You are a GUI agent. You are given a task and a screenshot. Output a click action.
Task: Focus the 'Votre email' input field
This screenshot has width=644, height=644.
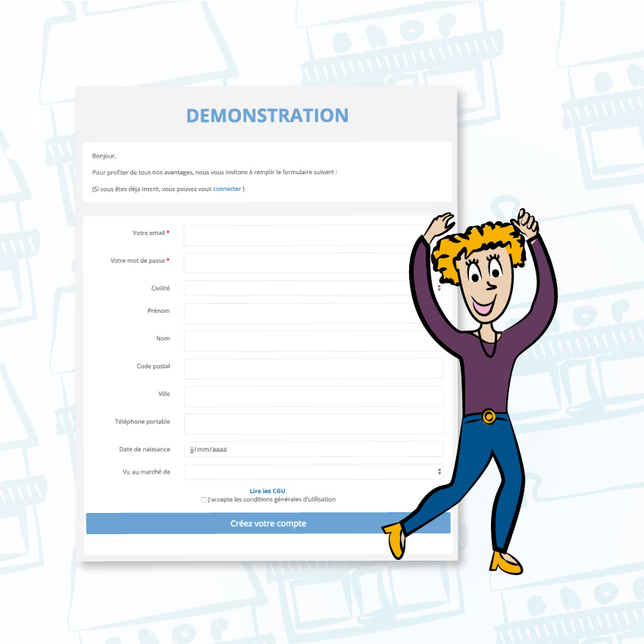tap(314, 236)
